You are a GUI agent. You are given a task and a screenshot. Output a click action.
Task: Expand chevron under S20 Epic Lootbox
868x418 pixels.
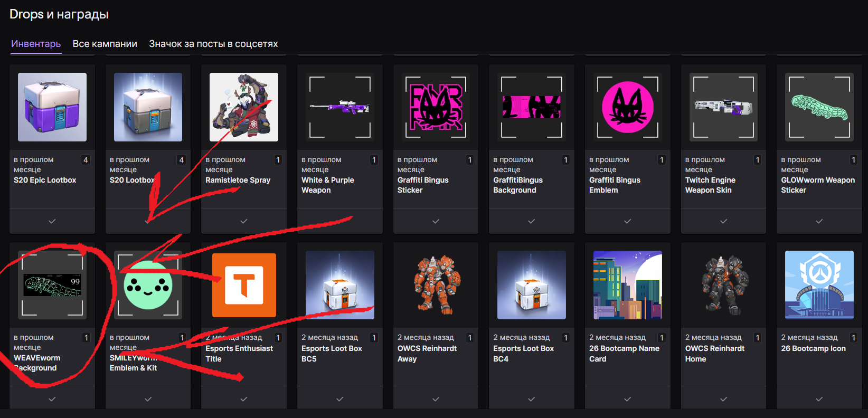coord(52,221)
